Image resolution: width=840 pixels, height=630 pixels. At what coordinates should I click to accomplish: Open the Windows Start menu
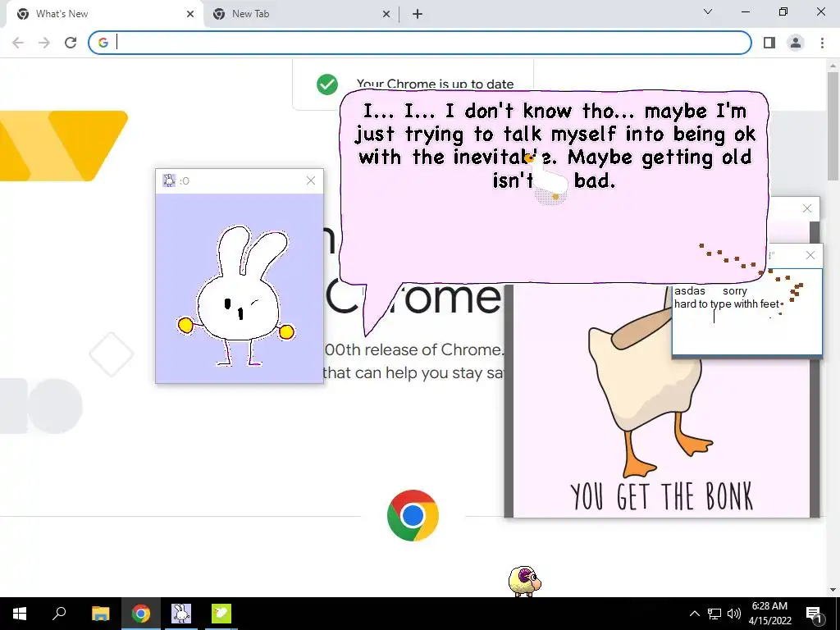click(x=20, y=614)
